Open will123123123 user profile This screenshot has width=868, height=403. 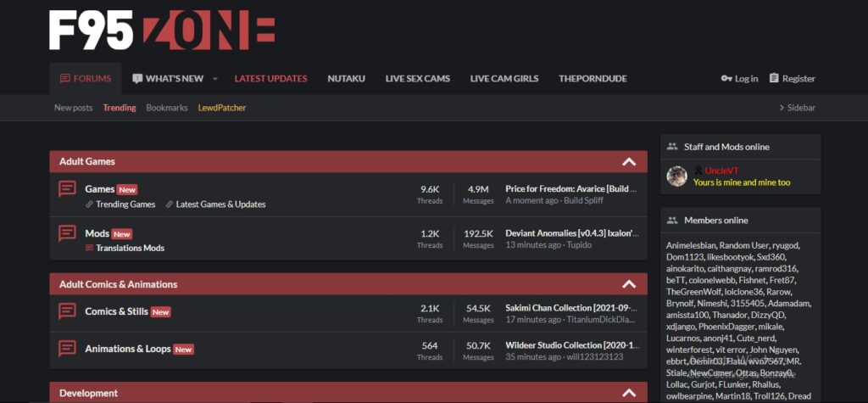(594, 357)
